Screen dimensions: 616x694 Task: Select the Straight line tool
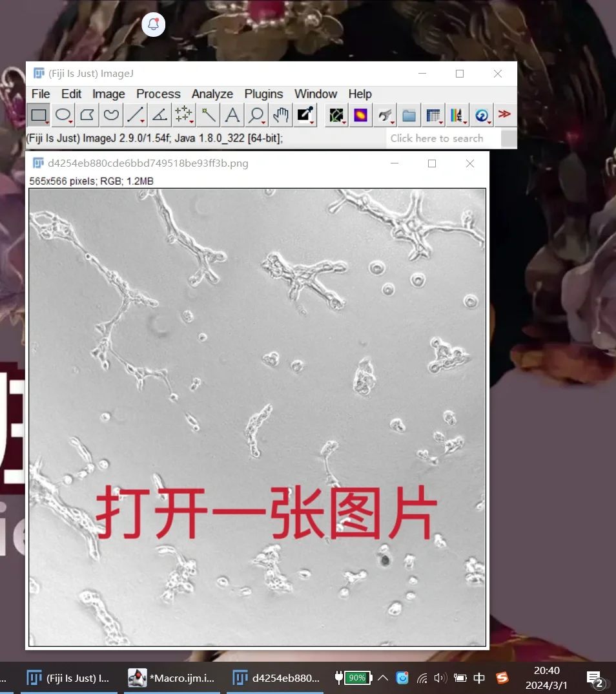tap(134, 114)
